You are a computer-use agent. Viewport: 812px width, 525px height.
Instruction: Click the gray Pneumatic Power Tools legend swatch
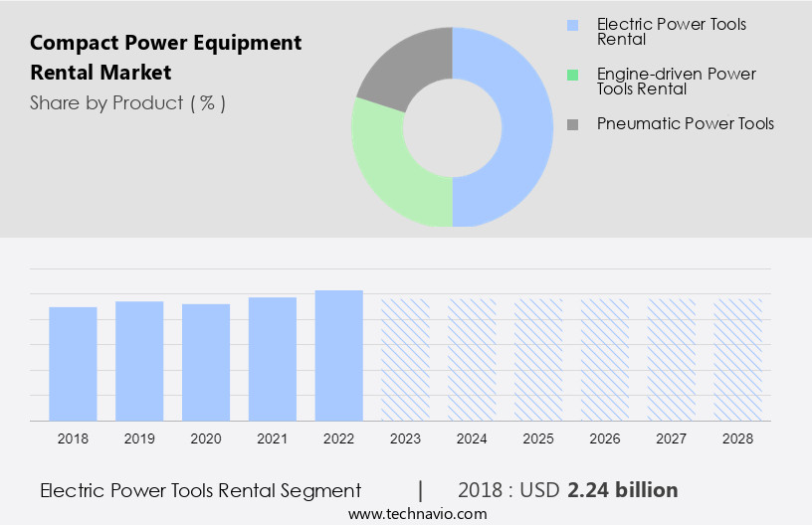click(x=571, y=124)
